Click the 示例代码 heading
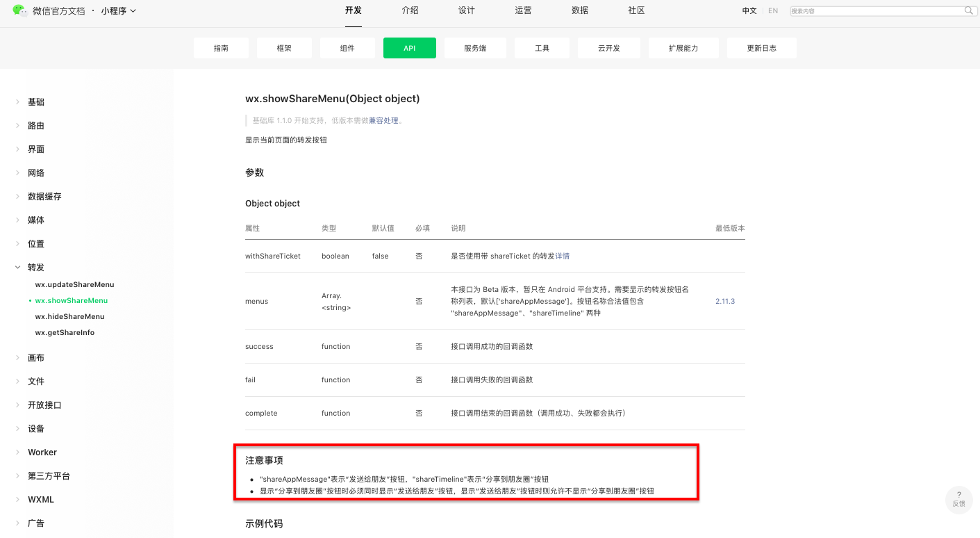Viewport: 980px width, 538px height. 264,523
